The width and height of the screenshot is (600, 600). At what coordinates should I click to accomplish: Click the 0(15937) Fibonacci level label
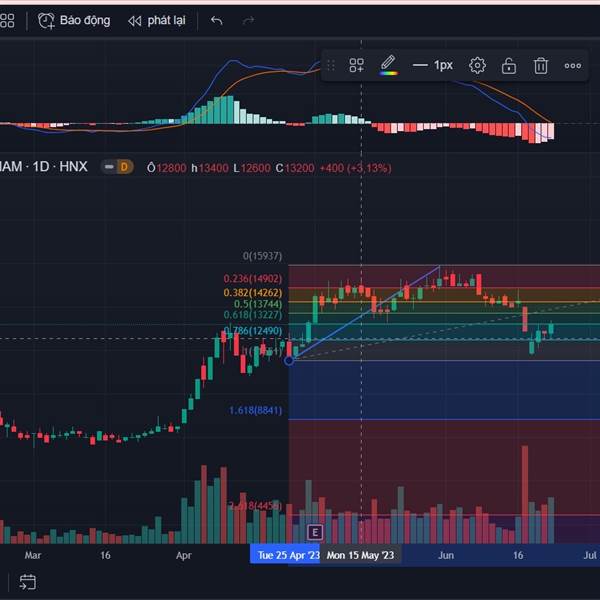(x=262, y=256)
